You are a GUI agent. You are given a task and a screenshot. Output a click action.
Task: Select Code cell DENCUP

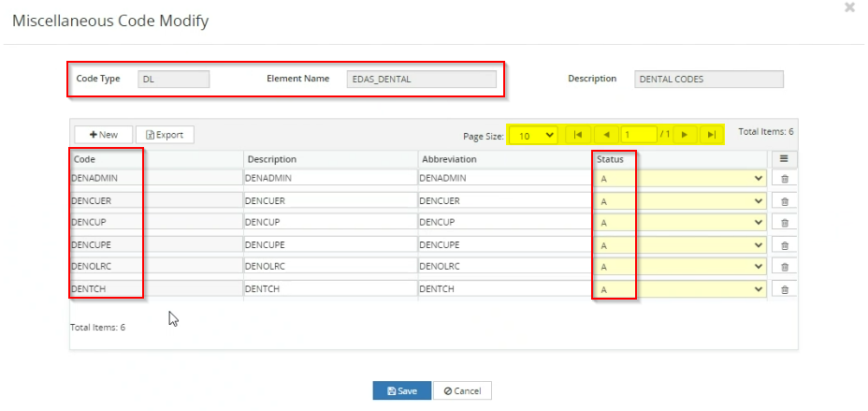pyautogui.click(x=156, y=223)
